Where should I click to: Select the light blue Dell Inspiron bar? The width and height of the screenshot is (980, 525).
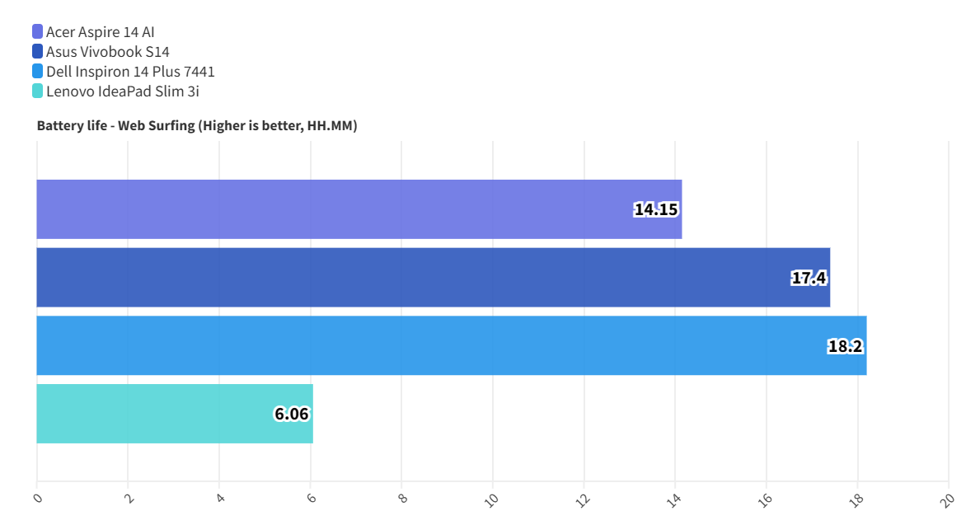point(412,345)
